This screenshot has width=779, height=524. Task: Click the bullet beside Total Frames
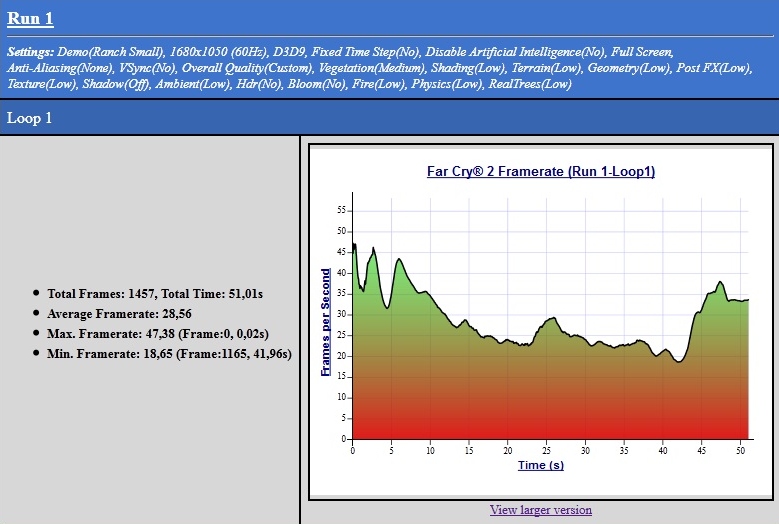[x=37, y=294]
